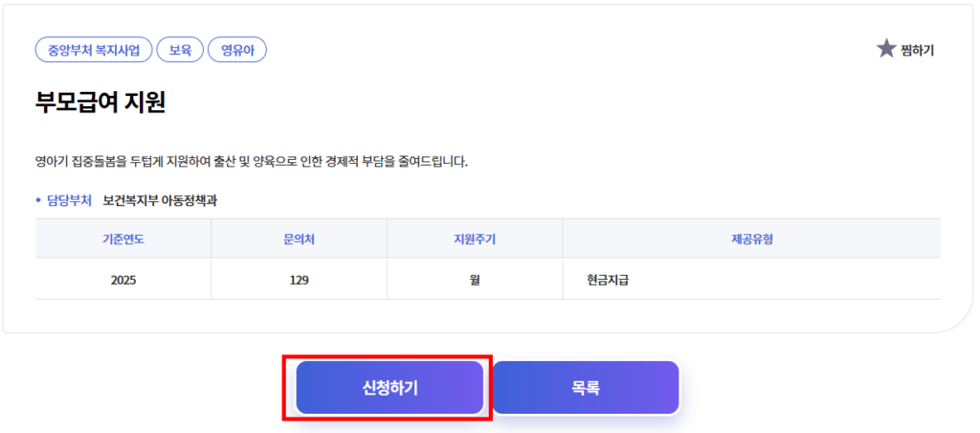Image resolution: width=980 pixels, height=433 pixels.
Task: Click the 찜하기 text label
Action: 917,50
